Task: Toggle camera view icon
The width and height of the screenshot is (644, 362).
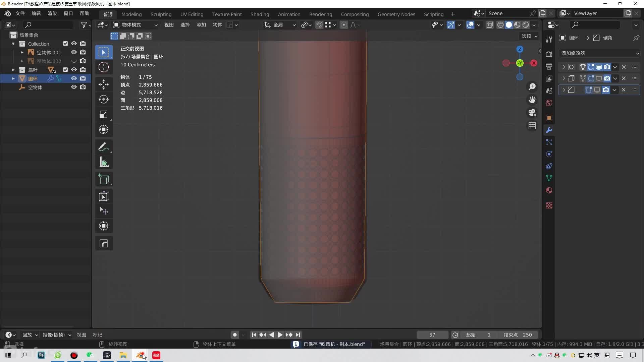Action: (532, 113)
